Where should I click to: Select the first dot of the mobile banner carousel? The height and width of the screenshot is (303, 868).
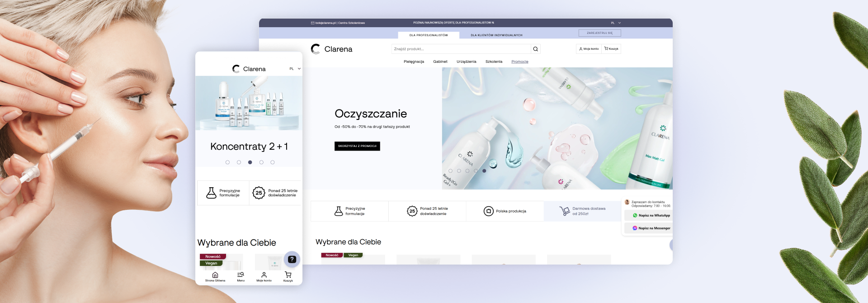coord(227,162)
